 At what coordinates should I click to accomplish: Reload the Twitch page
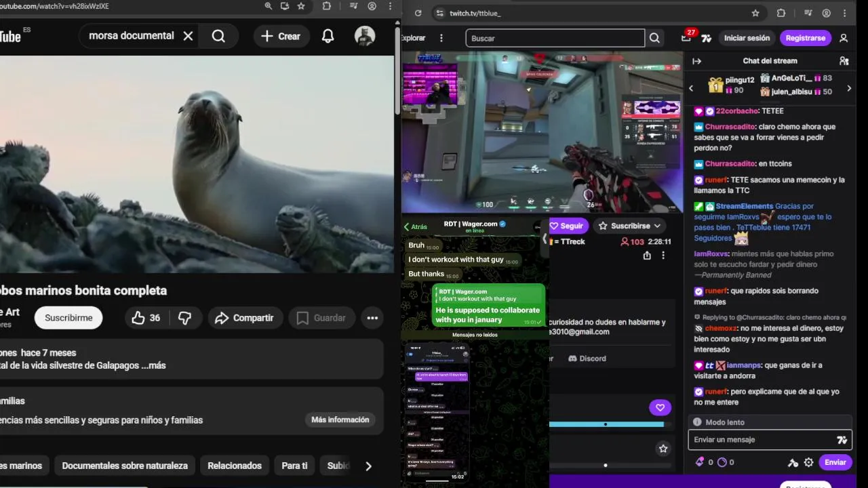(418, 13)
